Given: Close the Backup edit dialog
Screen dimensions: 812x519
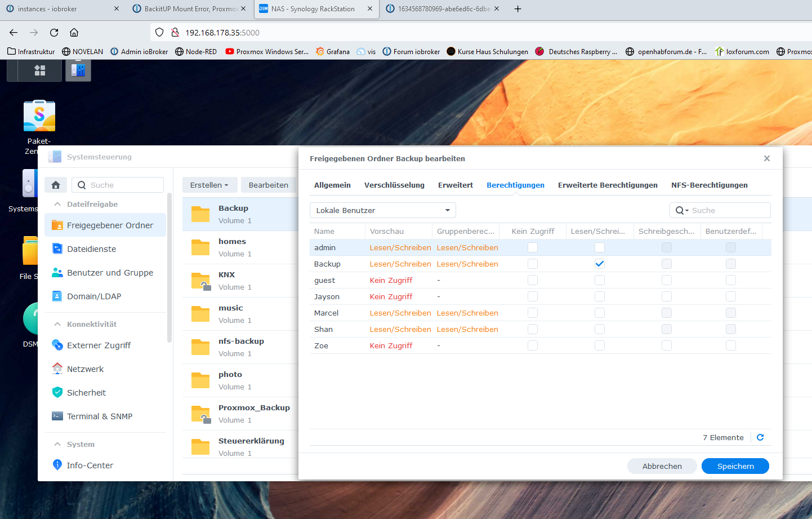Looking at the screenshot, I should pyautogui.click(x=767, y=158).
